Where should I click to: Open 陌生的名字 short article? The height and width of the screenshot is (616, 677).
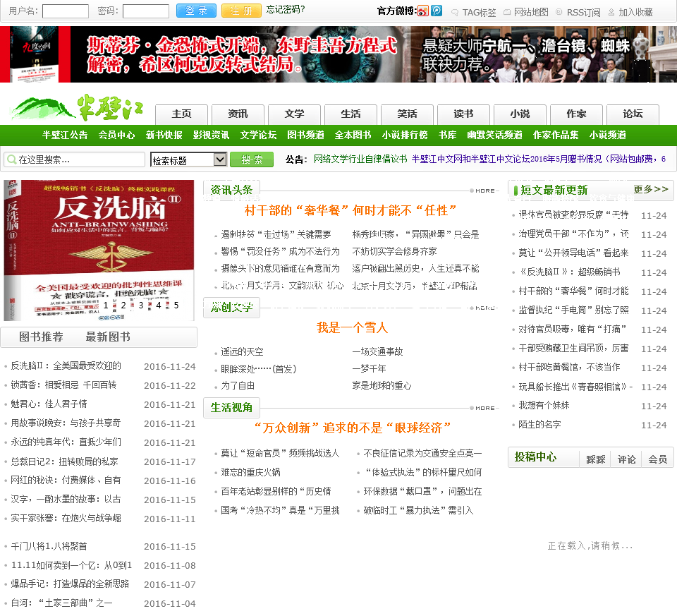(539, 424)
